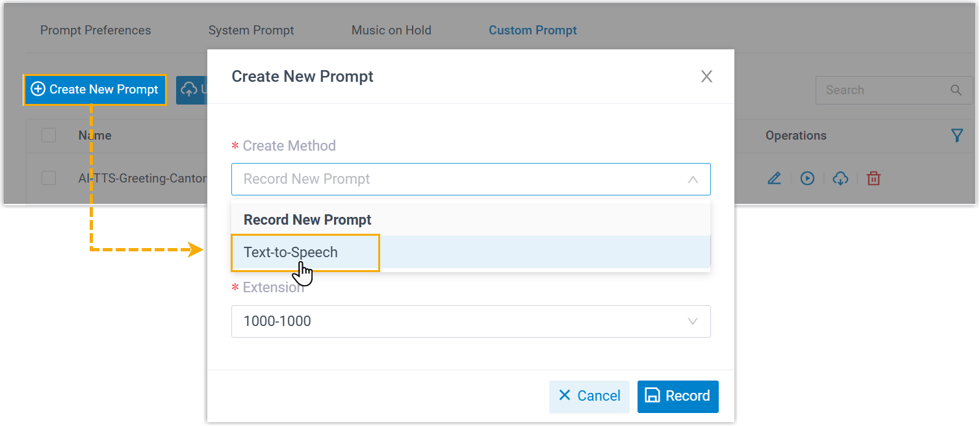Download the prompt via cloud icon

coord(840,179)
